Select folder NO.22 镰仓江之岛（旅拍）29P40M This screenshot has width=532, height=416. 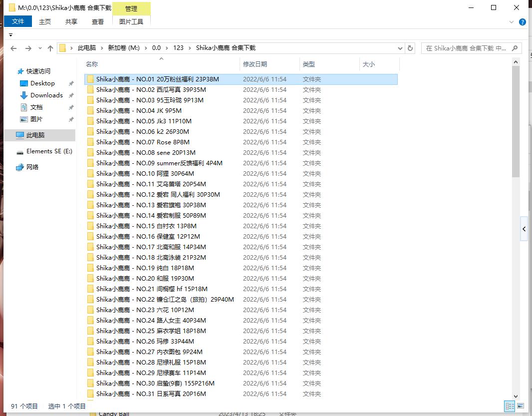tap(241, 300)
